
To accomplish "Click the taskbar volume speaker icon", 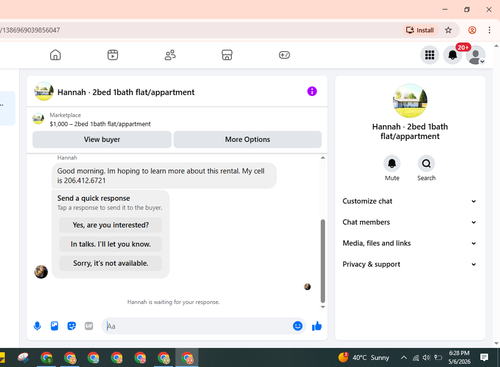I will click(426, 358).
